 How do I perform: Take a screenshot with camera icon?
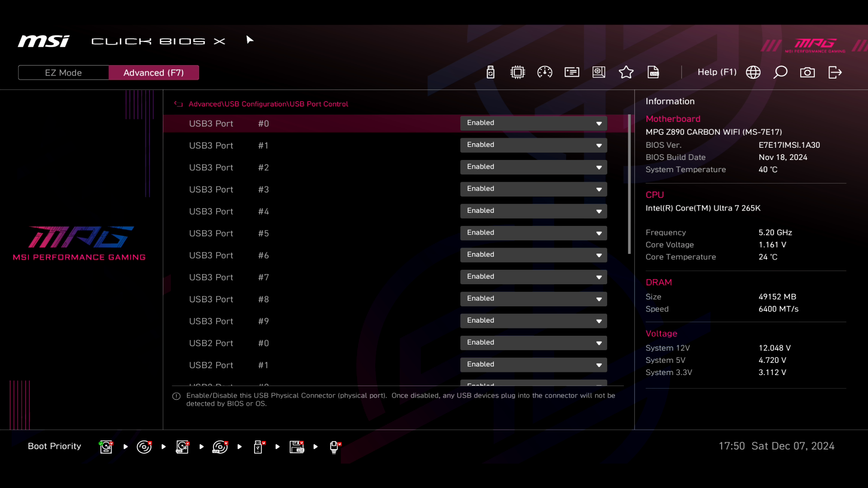(x=807, y=72)
